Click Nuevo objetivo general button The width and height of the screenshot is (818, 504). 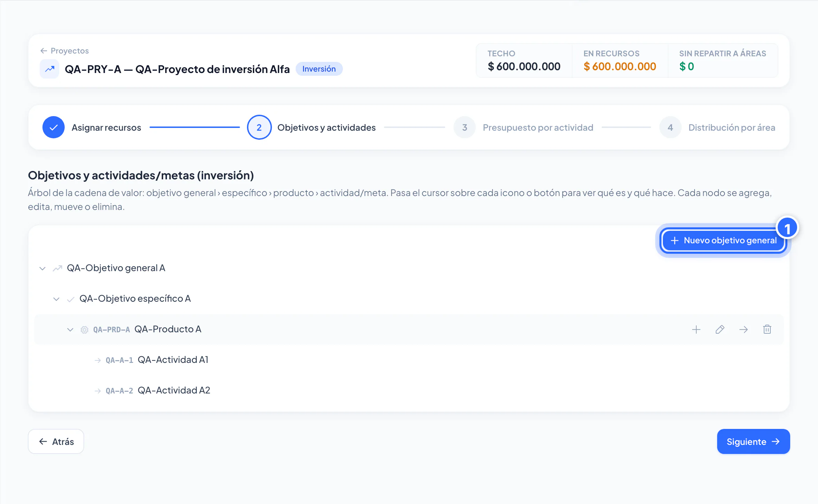723,240
